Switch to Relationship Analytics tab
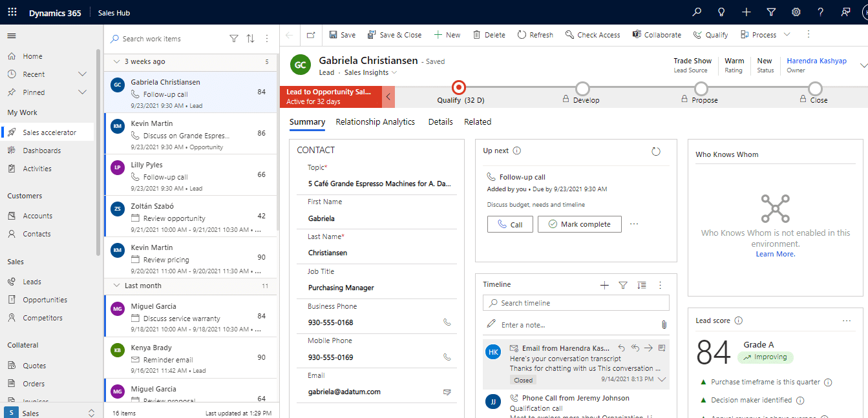The image size is (868, 418). click(x=376, y=122)
